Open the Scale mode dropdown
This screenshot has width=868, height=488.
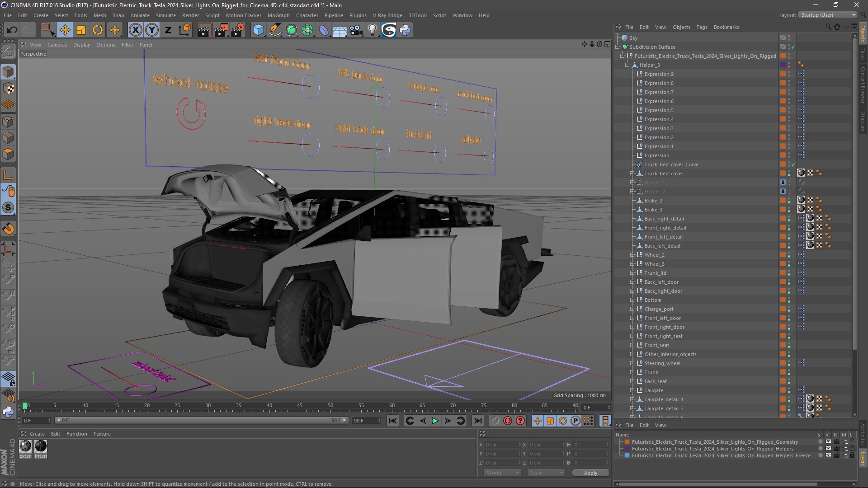546,473
